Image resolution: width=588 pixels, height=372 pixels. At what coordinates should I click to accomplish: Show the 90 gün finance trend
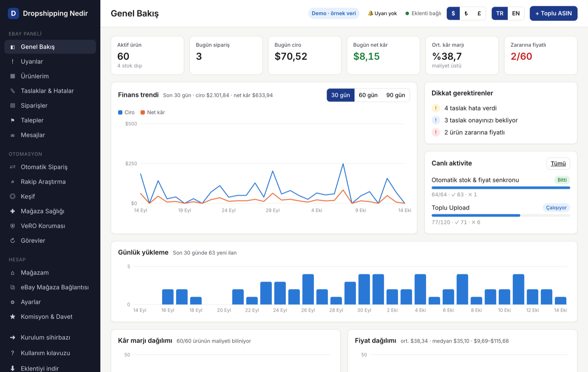(396, 95)
